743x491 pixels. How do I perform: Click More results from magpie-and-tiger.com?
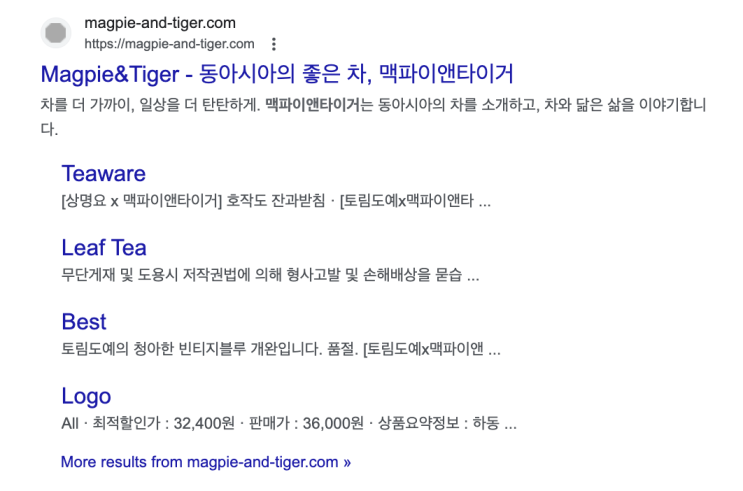205,462
